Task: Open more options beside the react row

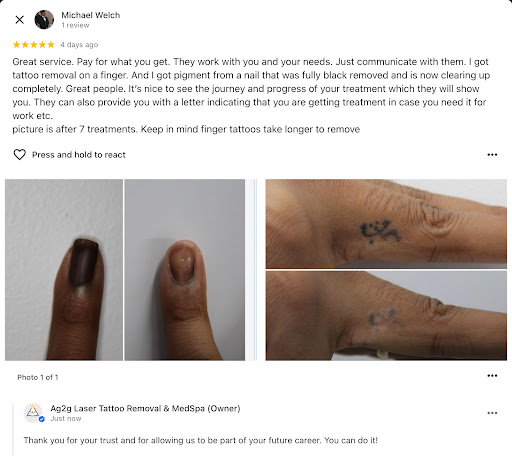Action: [492, 155]
